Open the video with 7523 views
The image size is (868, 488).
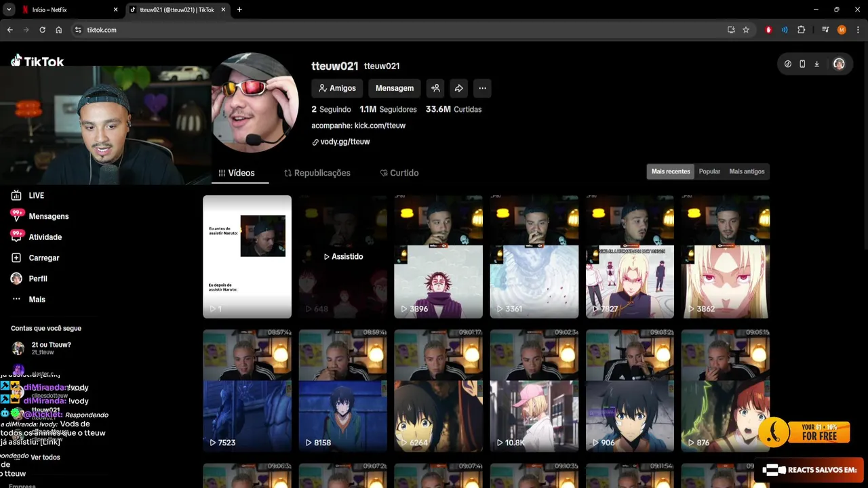coord(248,390)
